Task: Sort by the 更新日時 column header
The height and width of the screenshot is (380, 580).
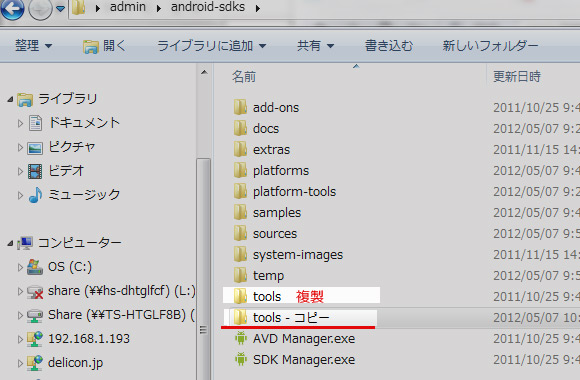Action: tap(517, 77)
